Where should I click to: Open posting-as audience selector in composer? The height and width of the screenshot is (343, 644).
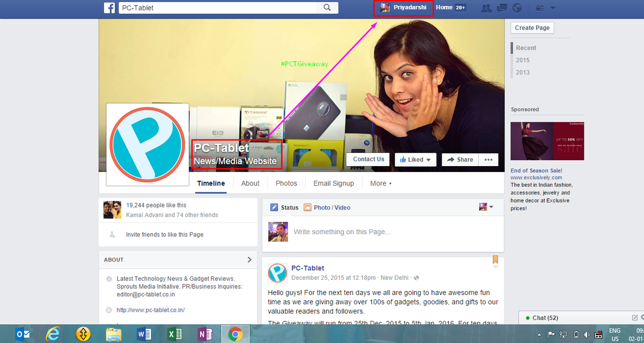pyautogui.click(x=486, y=206)
